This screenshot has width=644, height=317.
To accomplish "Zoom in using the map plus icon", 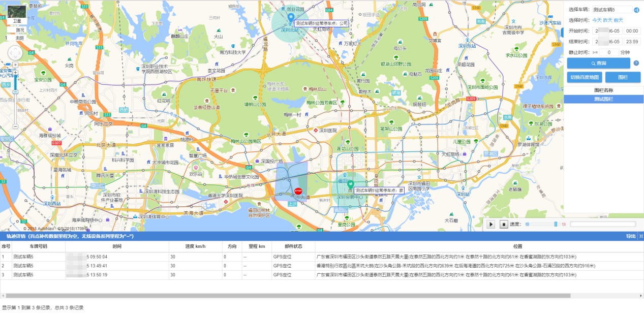I will [x=16, y=73].
